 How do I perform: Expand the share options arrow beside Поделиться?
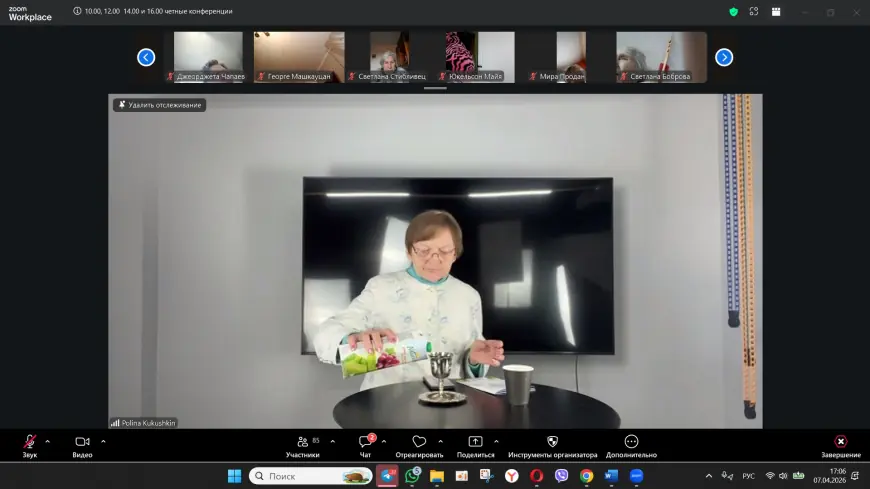[496, 441]
